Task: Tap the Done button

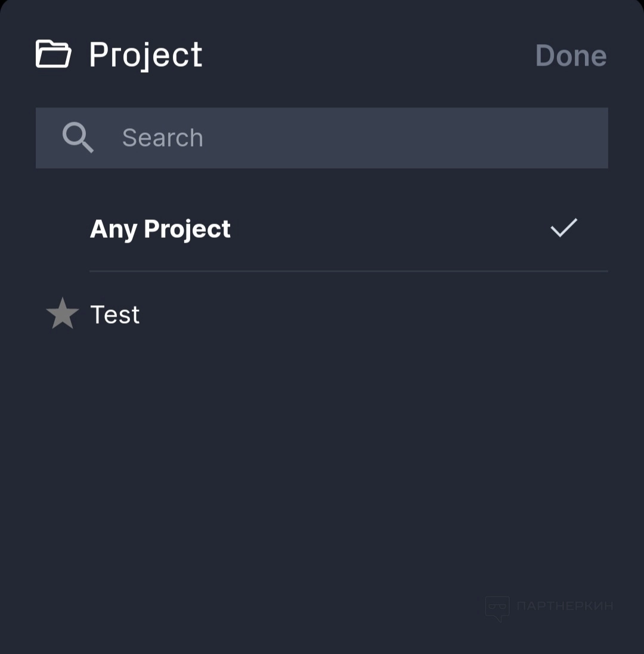Action: pyautogui.click(x=571, y=55)
